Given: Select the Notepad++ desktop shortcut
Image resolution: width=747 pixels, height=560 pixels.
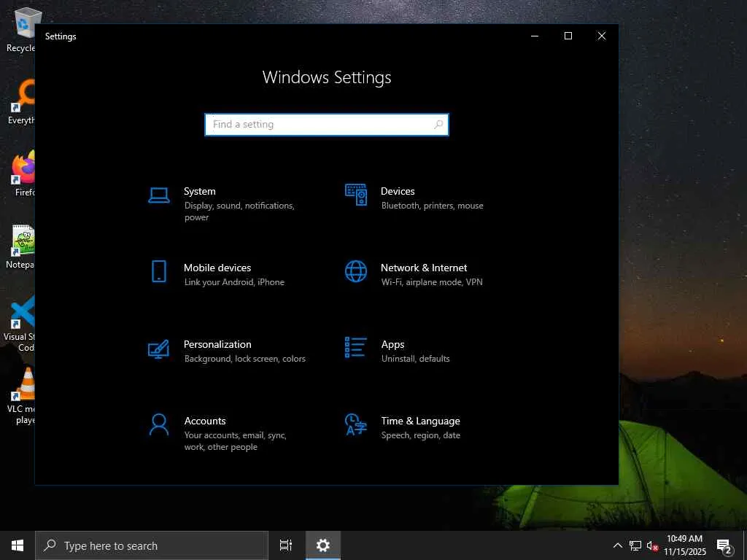Looking at the screenshot, I should click(x=21, y=246).
